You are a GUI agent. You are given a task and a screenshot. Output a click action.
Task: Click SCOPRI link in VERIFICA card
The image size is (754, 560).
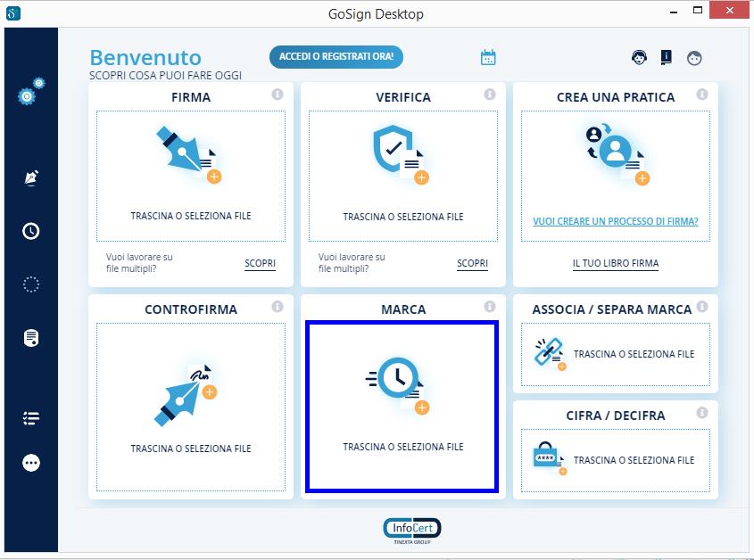pos(472,263)
